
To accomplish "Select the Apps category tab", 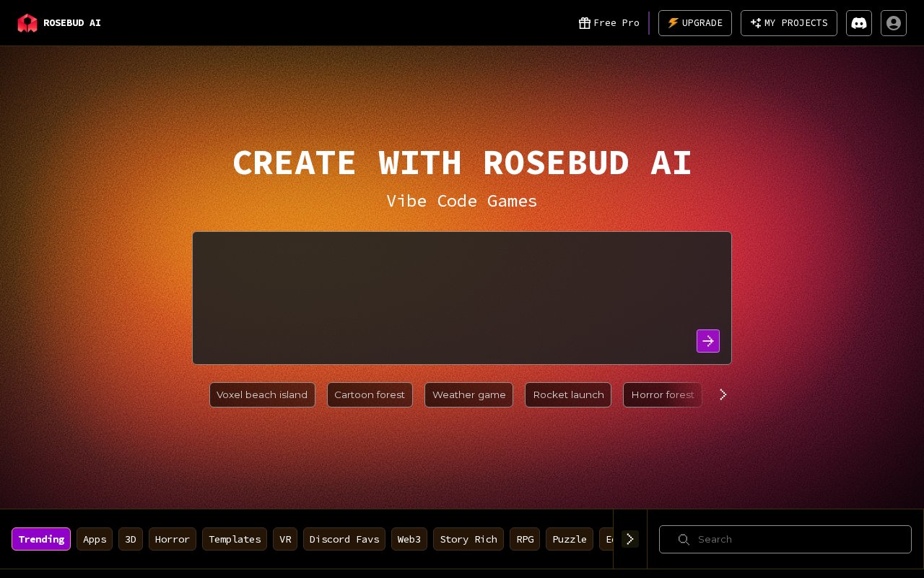I will coord(95,539).
